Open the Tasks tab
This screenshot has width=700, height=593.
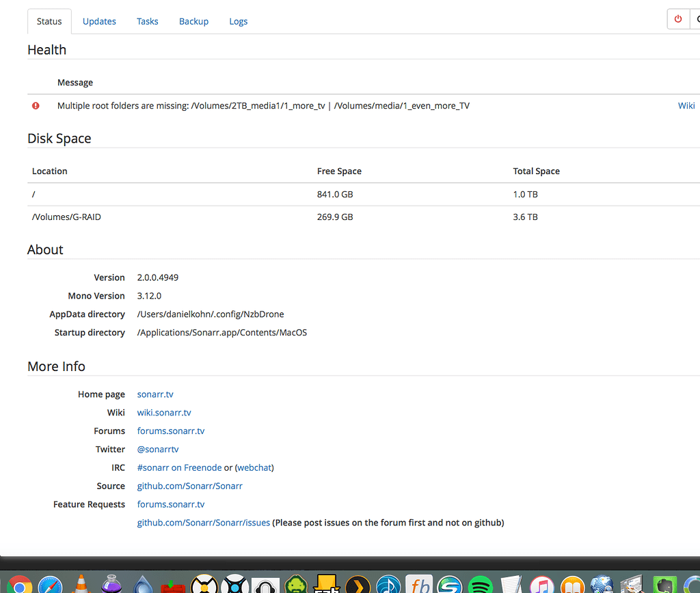[147, 21]
